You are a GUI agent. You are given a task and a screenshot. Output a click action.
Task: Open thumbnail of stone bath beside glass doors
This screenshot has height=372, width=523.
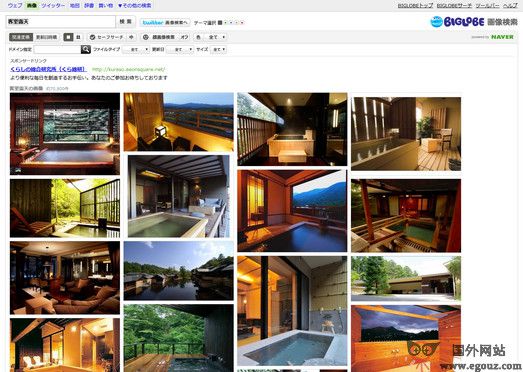pos(292,311)
